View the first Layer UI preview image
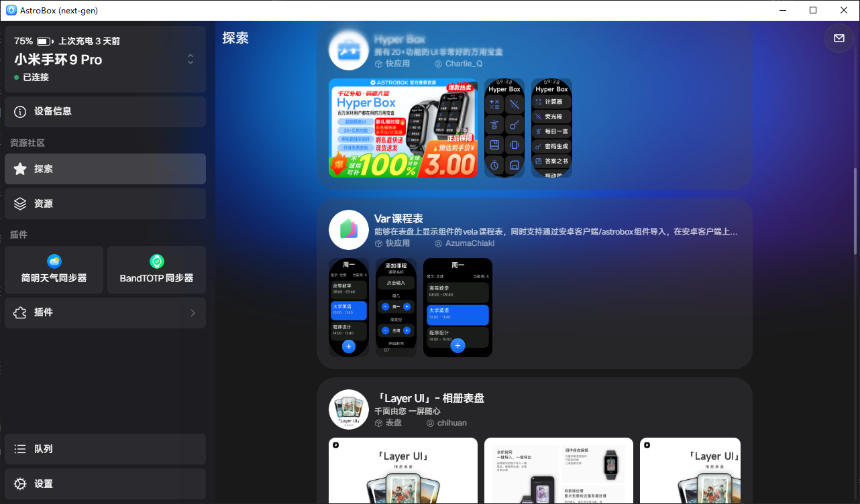This screenshot has height=504, width=860. click(403, 470)
